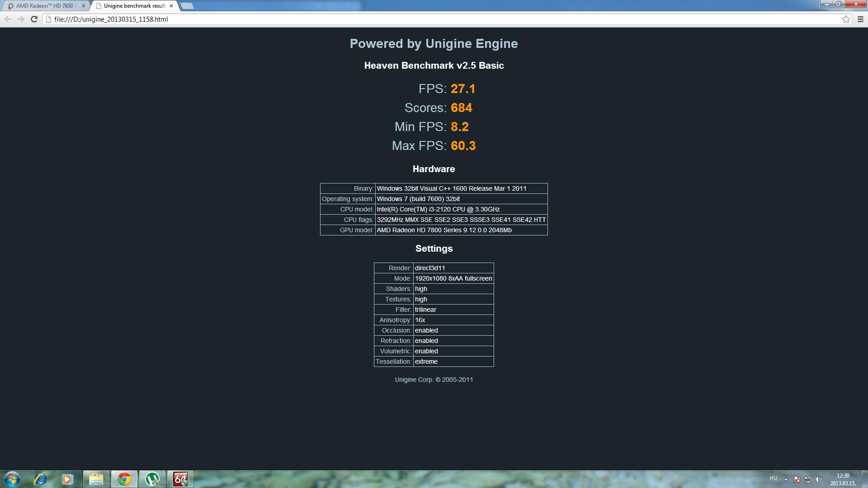Click the 'Operating system:' label cell
The image size is (868, 488).
pyautogui.click(x=348, y=199)
